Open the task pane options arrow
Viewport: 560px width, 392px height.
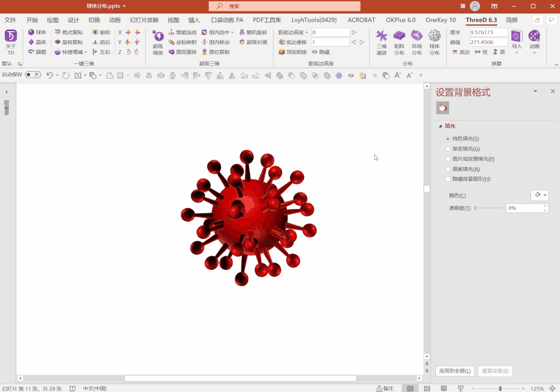[536, 91]
